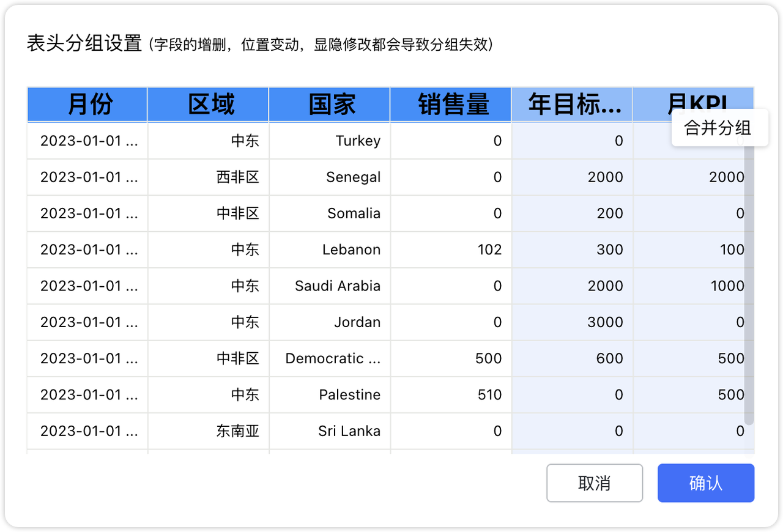Click the Democratic ... country cell
The height and width of the screenshot is (532, 783).
click(x=330, y=358)
